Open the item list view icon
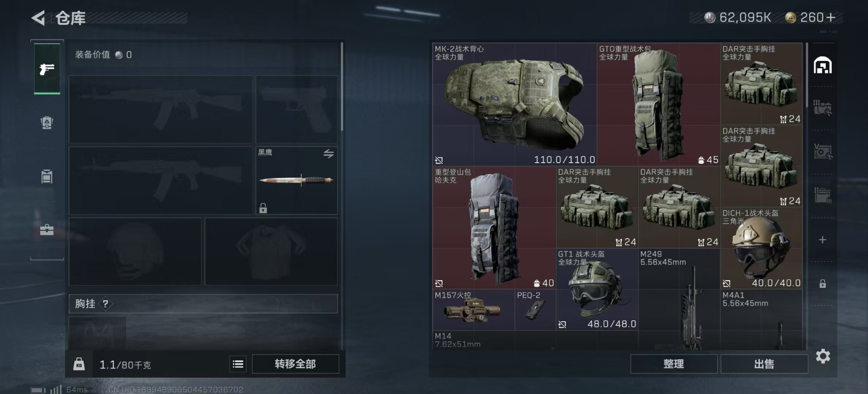The width and height of the screenshot is (868, 394). pyautogui.click(x=238, y=364)
